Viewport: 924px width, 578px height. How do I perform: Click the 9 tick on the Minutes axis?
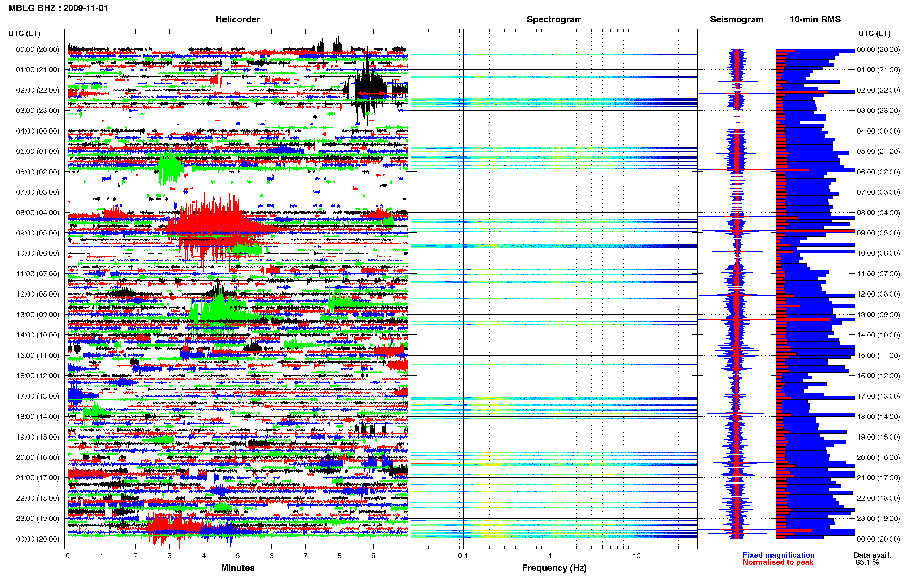tap(373, 556)
